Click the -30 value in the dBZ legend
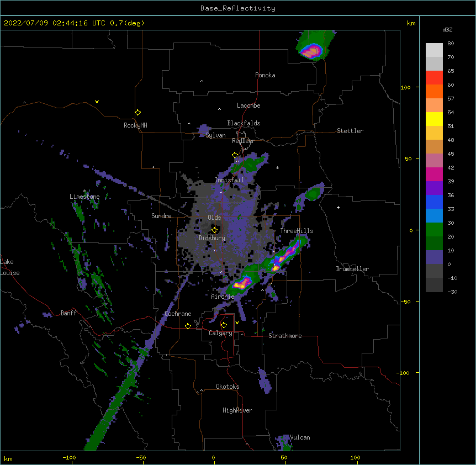 click(452, 292)
